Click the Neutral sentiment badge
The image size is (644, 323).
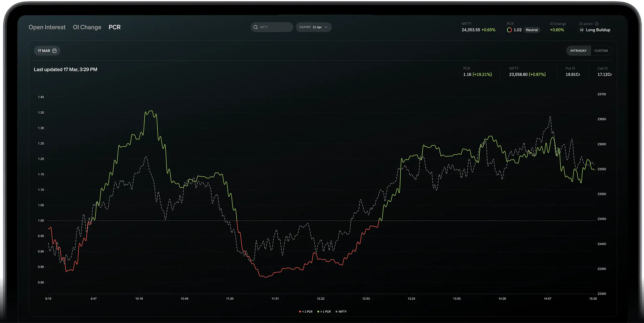[x=532, y=30]
